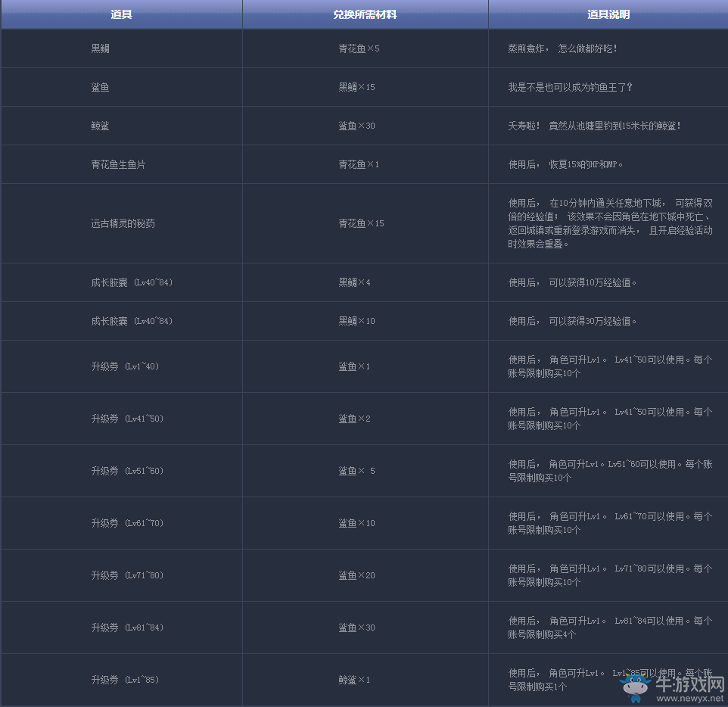Select the 青花鱼生鱼片 item cell

pos(118,164)
